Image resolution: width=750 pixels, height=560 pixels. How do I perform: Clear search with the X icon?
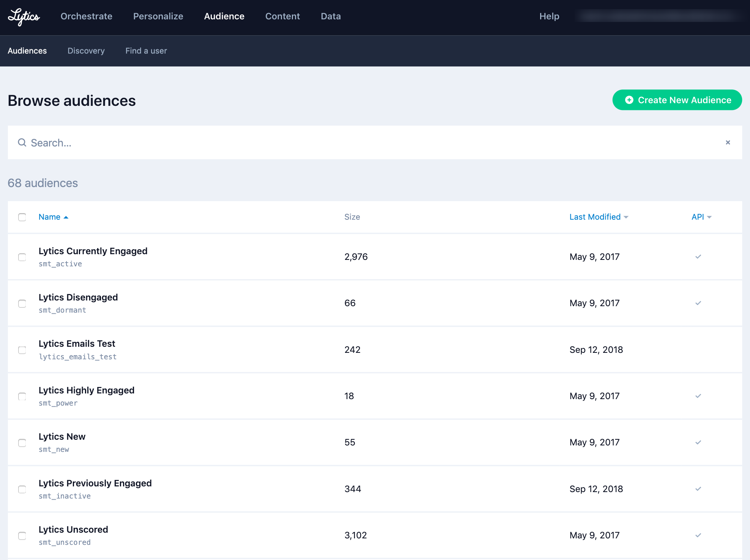(728, 143)
